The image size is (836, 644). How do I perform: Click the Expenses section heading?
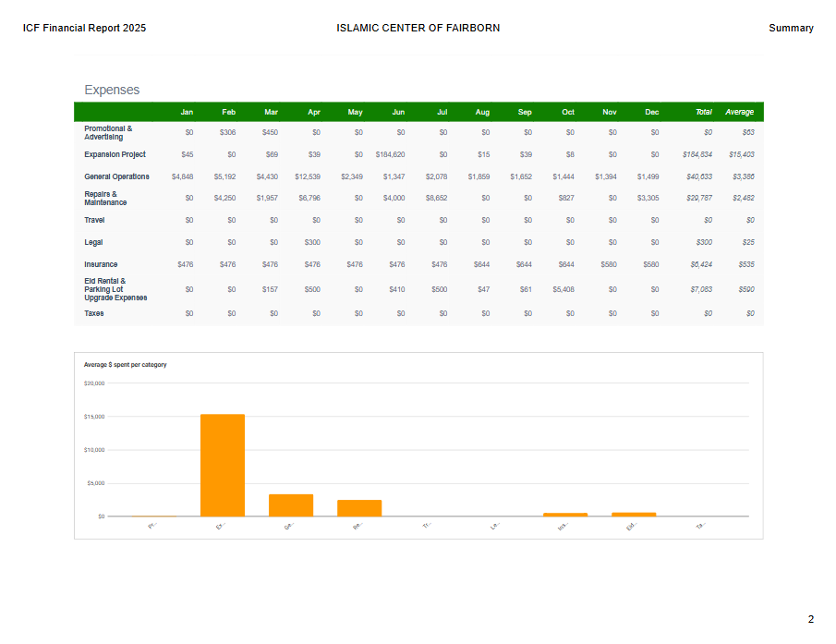coord(112,90)
